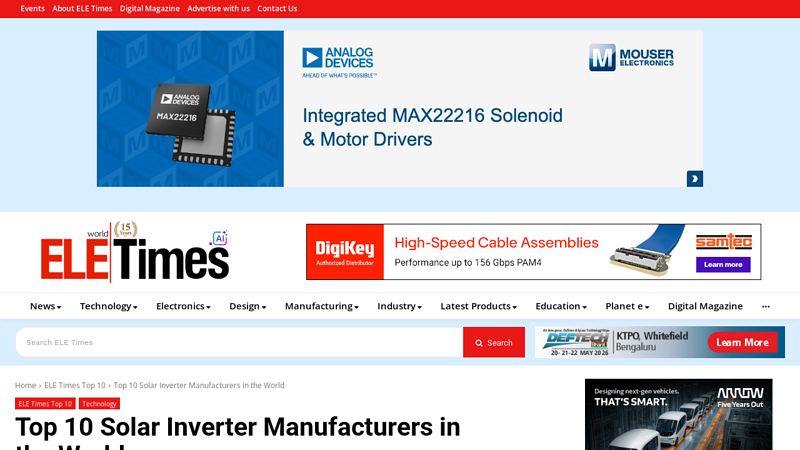
Task: Open the ELE Times Top 10 category tag
Action: [x=45, y=404]
